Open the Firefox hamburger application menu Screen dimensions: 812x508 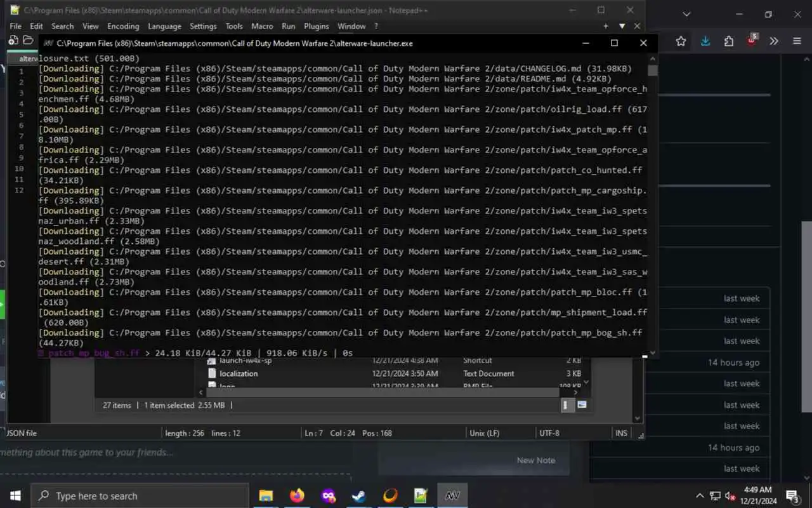(x=797, y=41)
